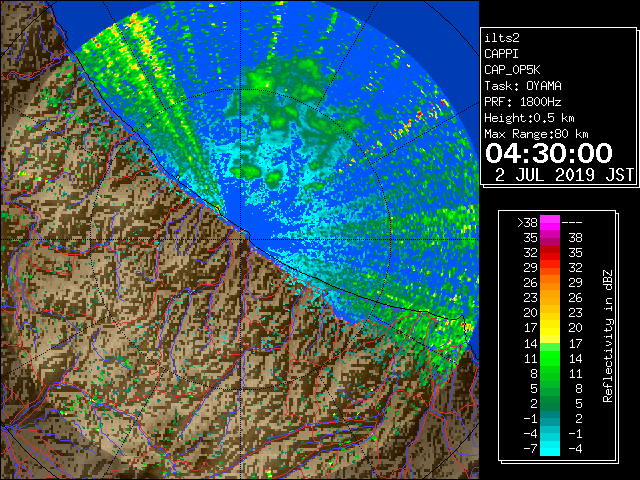Click the 'PRF: 1800Hz' line
The image size is (640, 480).
[523, 102]
